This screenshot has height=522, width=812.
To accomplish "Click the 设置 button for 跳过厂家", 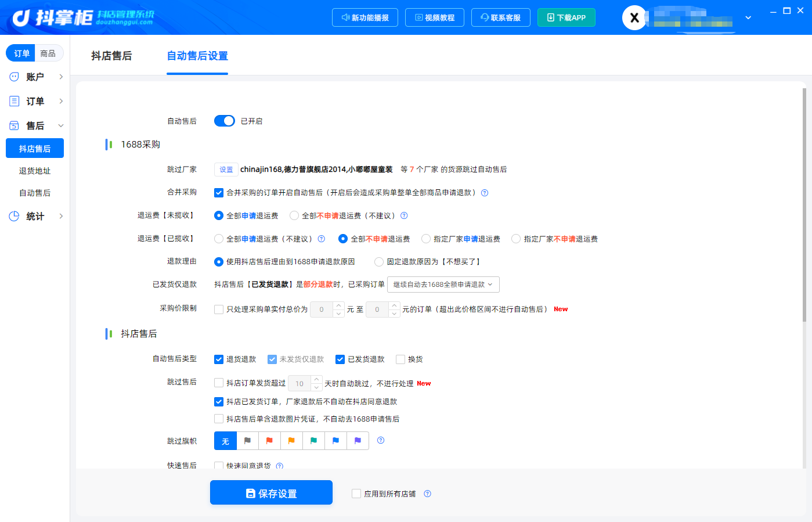I will coord(226,170).
